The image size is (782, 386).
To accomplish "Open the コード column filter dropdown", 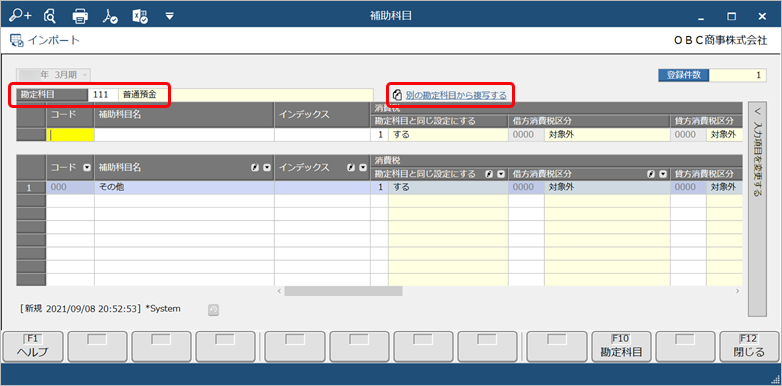I will pyautogui.click(x=87, y=168).
